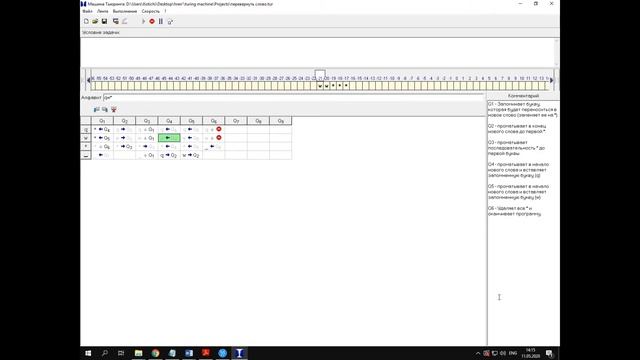Select the Q4 column header
This screenshot has width=640, height=360.
tap(169, 121)
